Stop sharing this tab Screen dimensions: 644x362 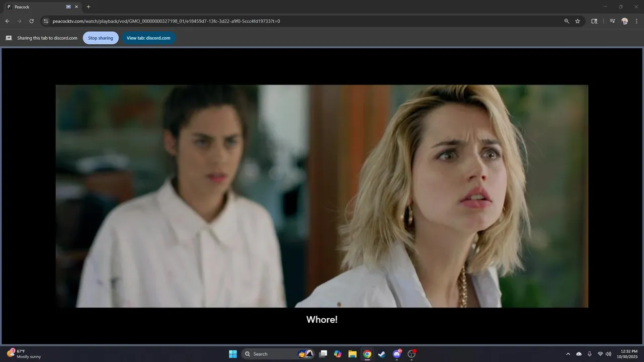tap(101, 38)
